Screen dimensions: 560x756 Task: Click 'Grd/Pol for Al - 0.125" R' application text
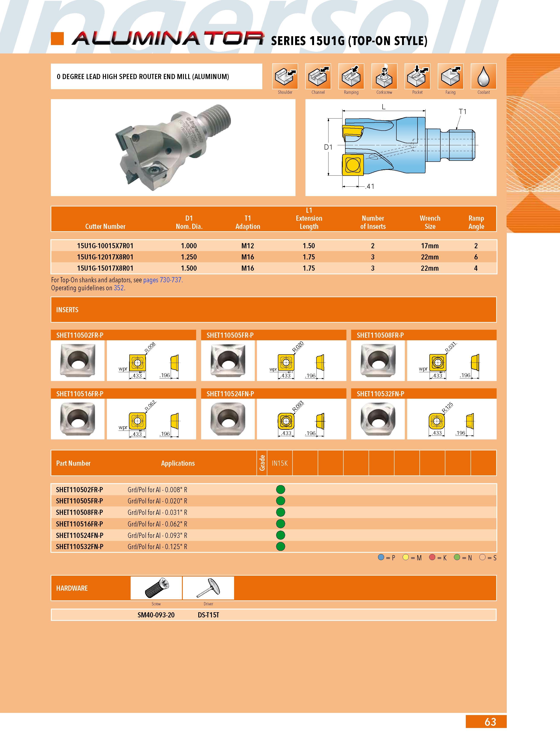click(x=157, y=547)
